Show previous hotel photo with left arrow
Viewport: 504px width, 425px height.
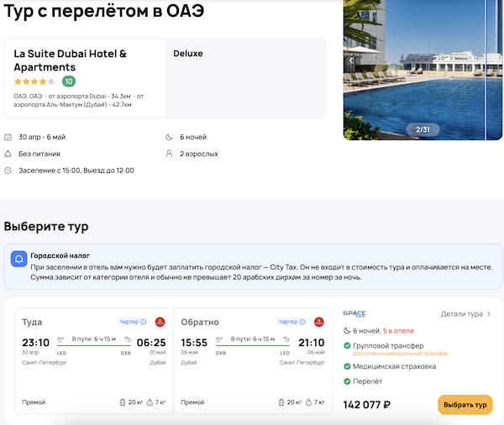352,60
